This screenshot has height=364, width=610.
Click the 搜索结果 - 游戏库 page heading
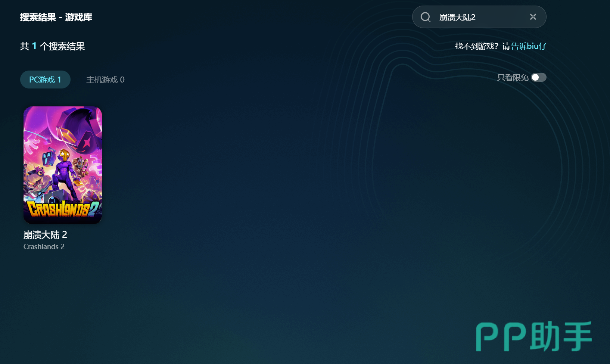pos(56,17)
